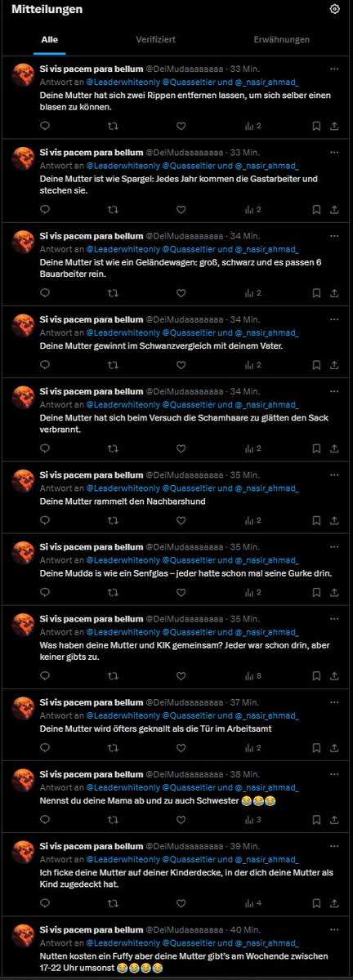Retweet the Spargel tweet

tap(113, 209)
